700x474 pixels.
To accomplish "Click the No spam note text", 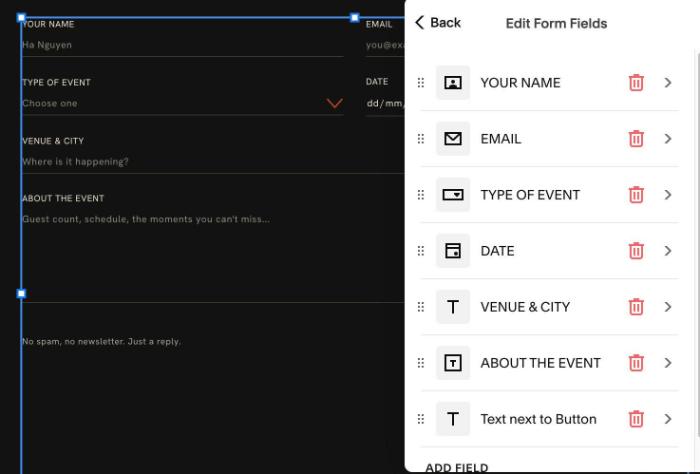I will point(101,341).
